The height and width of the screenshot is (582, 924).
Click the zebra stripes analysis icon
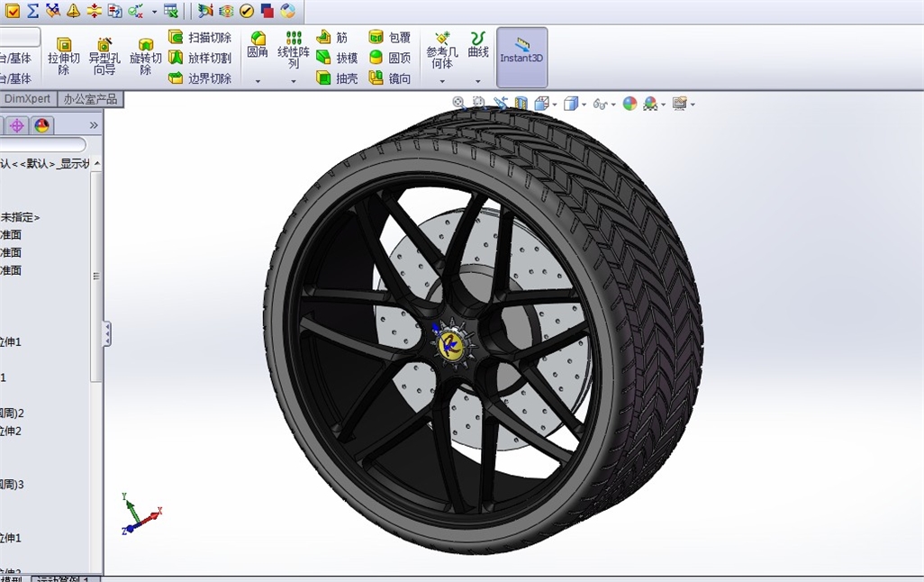pyautogui.click(x=205, y=10)
